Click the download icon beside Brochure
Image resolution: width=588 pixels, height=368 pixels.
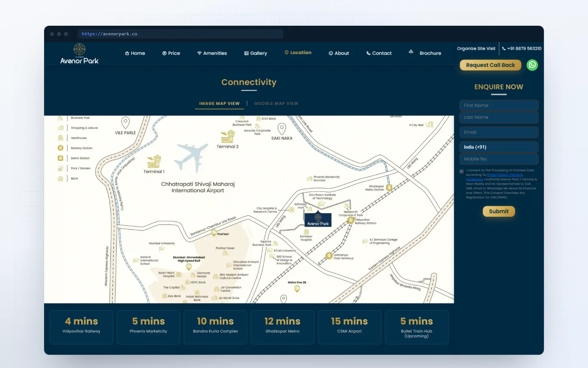pyautogui.click(x=411, y=52)
